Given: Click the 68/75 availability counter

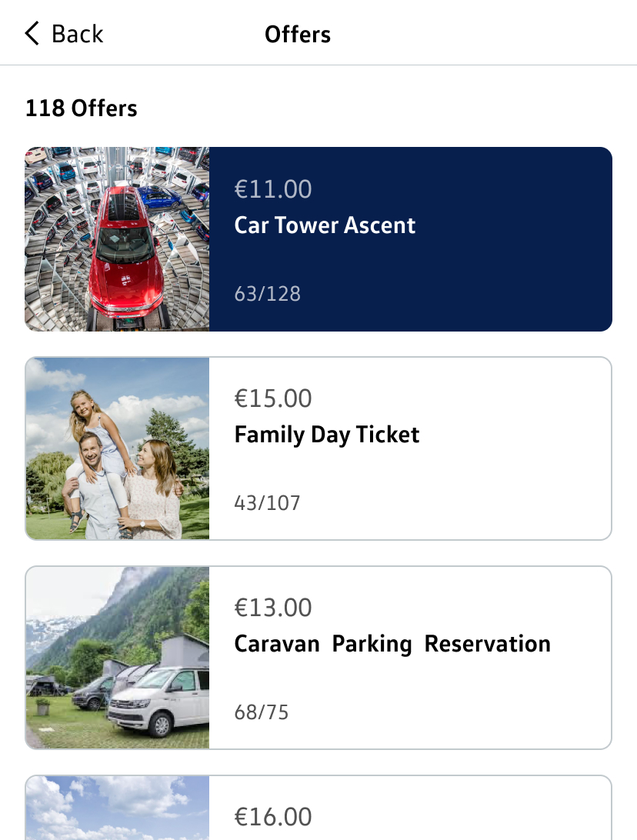Looking at the screenshot, I should click(x=262, y=712).
